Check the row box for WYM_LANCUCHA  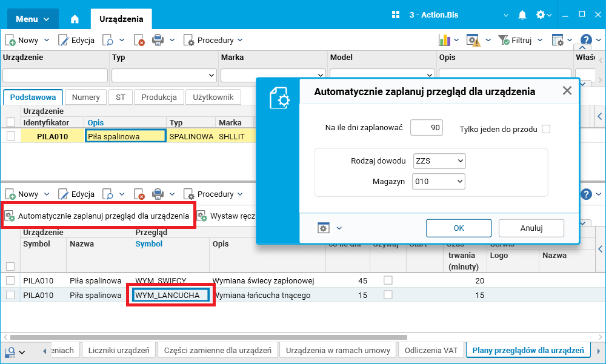coord(10,295)
